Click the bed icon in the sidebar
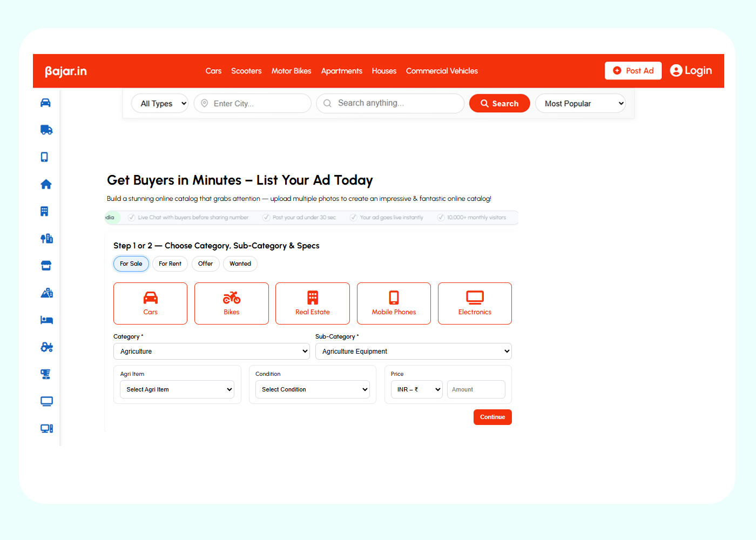 pos(46,319)
